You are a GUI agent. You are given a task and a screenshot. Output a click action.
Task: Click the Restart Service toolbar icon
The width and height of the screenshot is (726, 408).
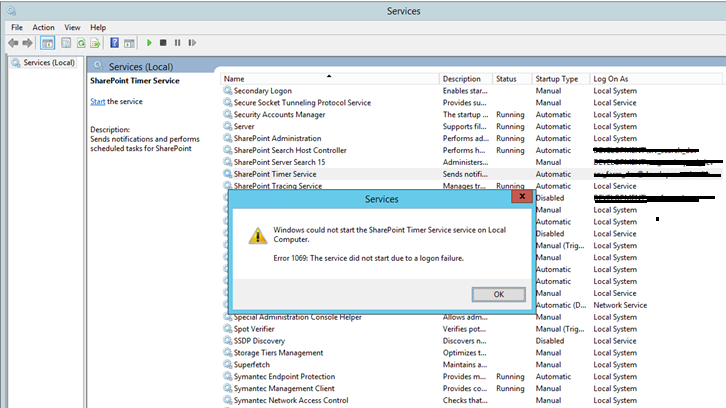192,43
